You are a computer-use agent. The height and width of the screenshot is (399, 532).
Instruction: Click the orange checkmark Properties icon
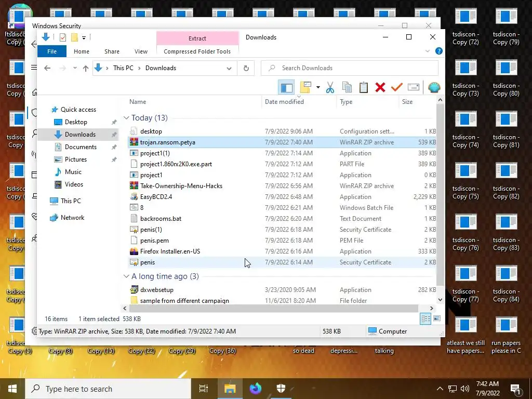click(x=396, y=87)
